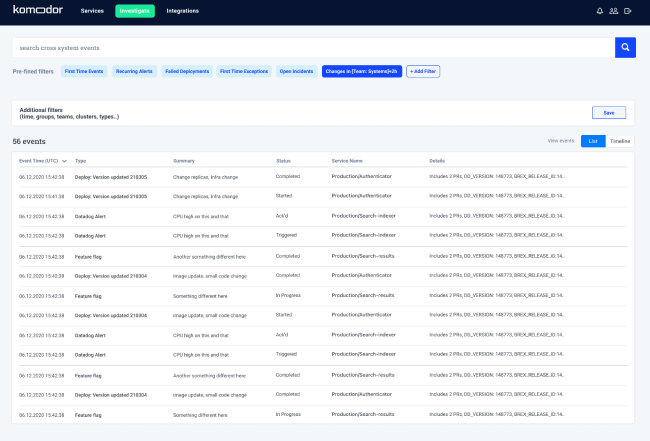Toggle sort arrow next to Event Time (UTC)
The height and width of the screenshot is (441, 650).
(64, 161)
